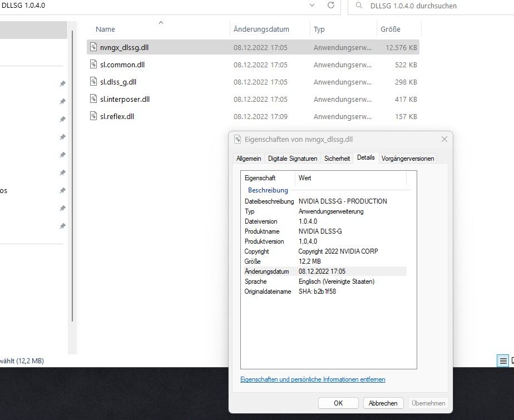
Task: Click the status bar selection size text
Action: [22, 360]
